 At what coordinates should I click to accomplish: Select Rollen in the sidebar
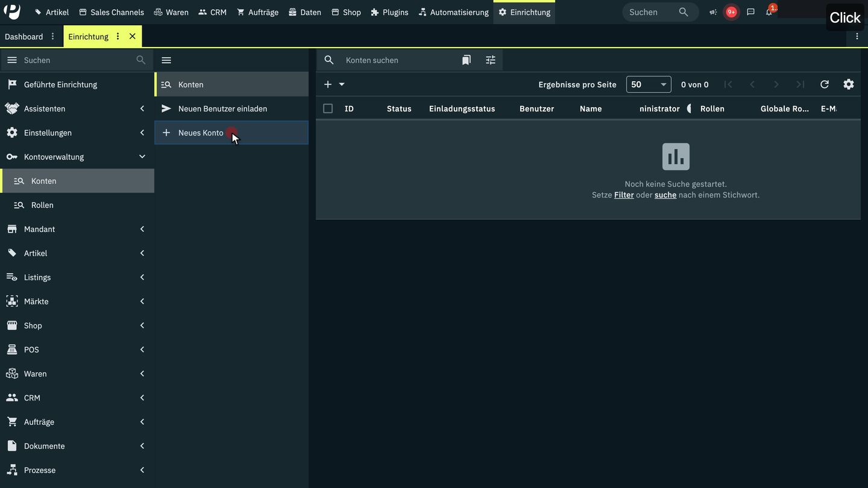coord(77,205)
